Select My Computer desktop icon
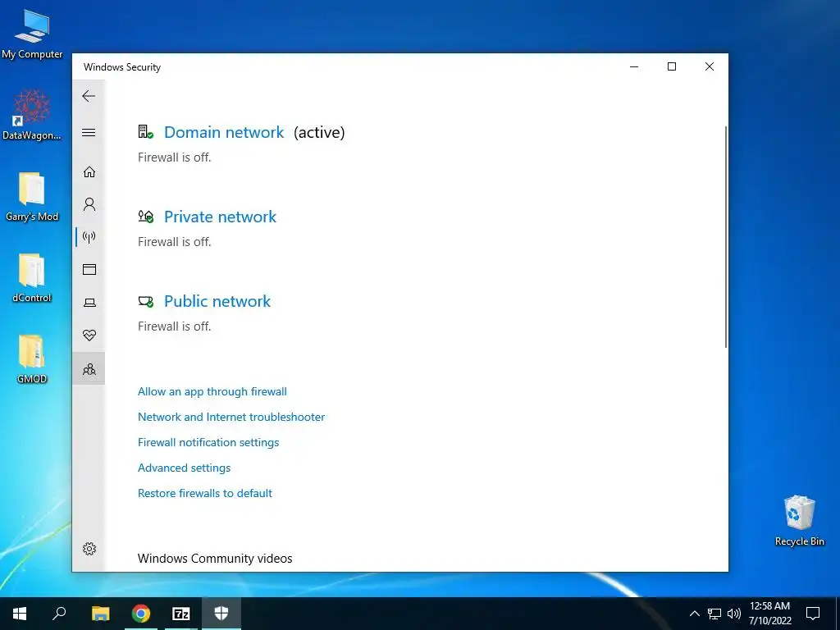 (32, 34)
